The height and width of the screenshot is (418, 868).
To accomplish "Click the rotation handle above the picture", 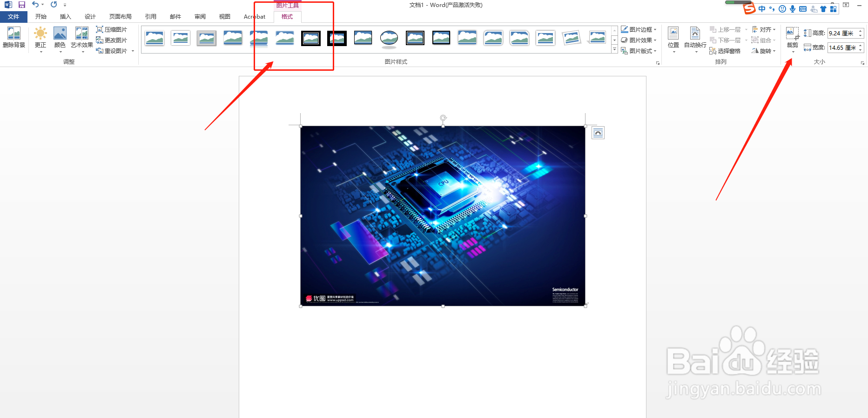I will point(443,118).
